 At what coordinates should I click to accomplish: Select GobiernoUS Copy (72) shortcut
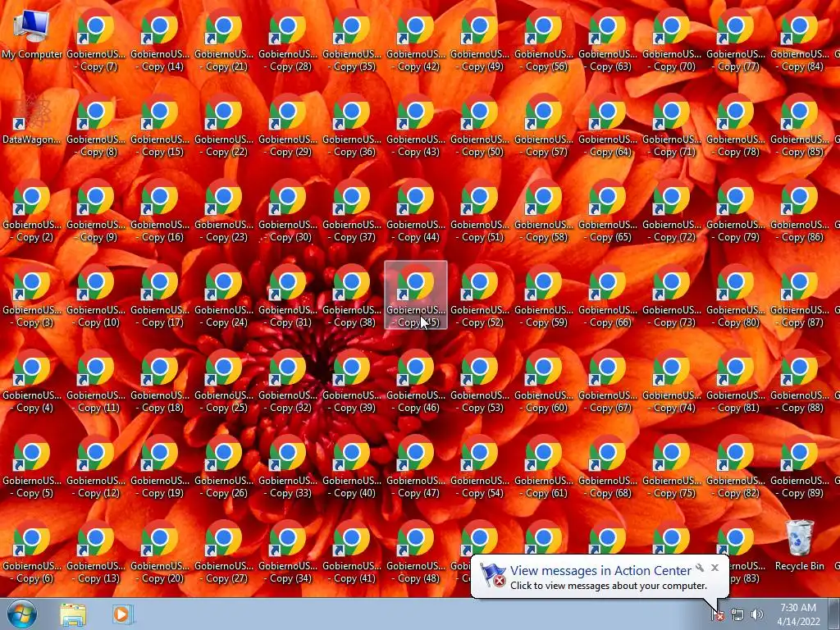click(672, 211)
